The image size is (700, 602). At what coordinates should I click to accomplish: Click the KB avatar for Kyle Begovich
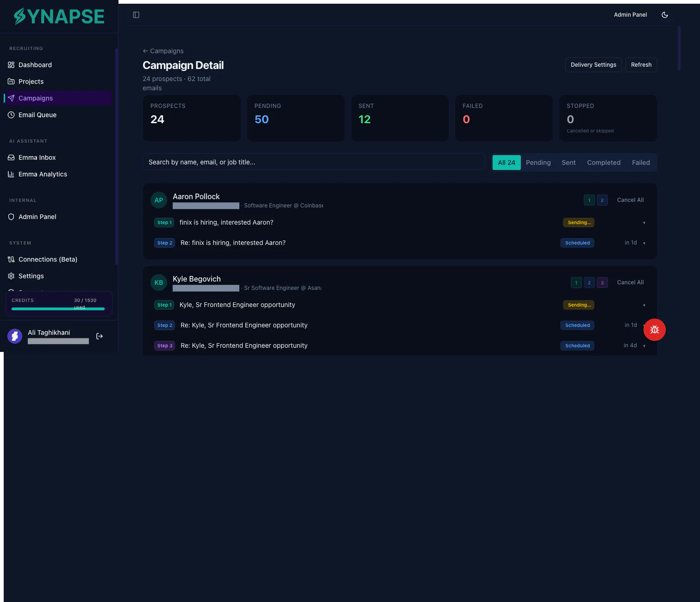[159, 282]
